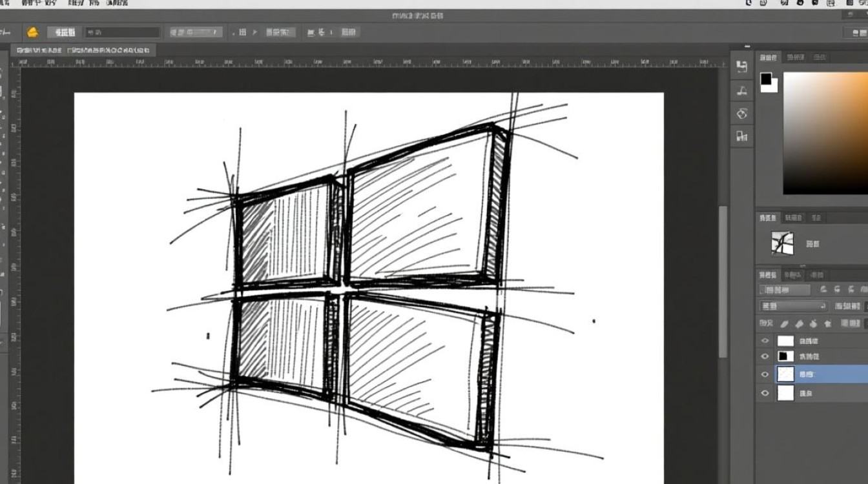Click the paint bucket style icon in the dock strip

tap(741, 114)
